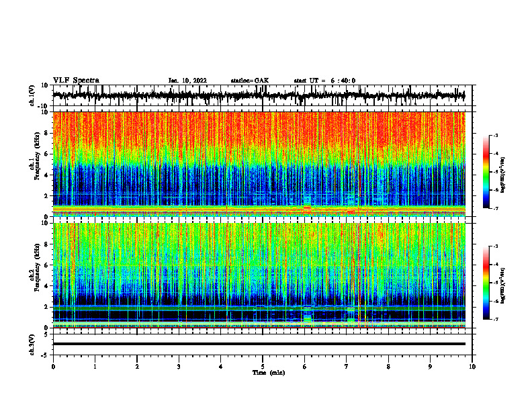Image resolution: width=532 pixels, height=411 pixels.
Task: Click the ch.1 colorbar "log(PSD)" label
Action: coord(502,175)
